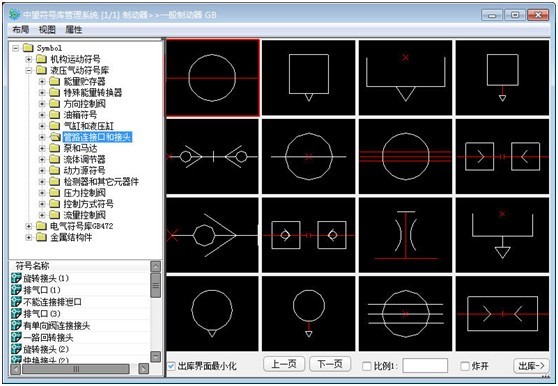
Task: Expand the 机构运动符号 tree node
Action: (x=29, y=59)
